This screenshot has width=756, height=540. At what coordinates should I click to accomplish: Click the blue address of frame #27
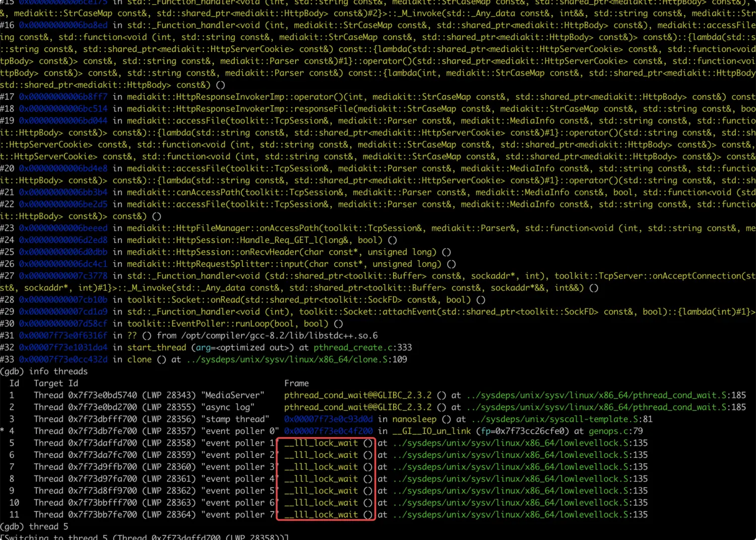tap(63, 276)
